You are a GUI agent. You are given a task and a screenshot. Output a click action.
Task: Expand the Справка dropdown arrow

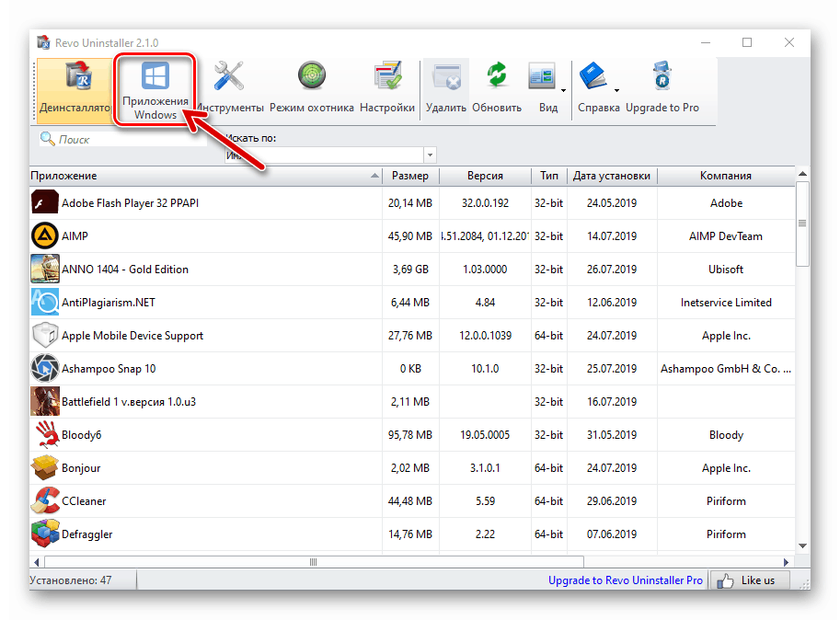tap(616, 90)
